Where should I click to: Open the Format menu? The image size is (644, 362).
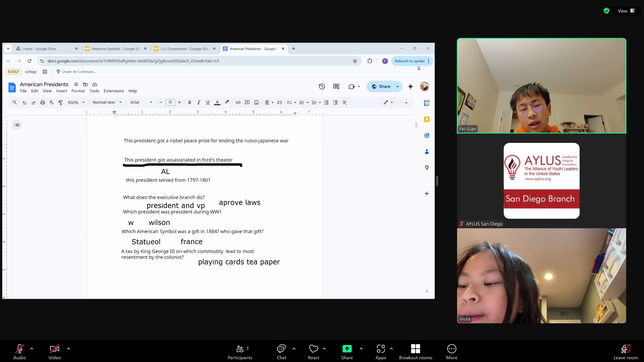pyautogui.click(x=78, y=91)
